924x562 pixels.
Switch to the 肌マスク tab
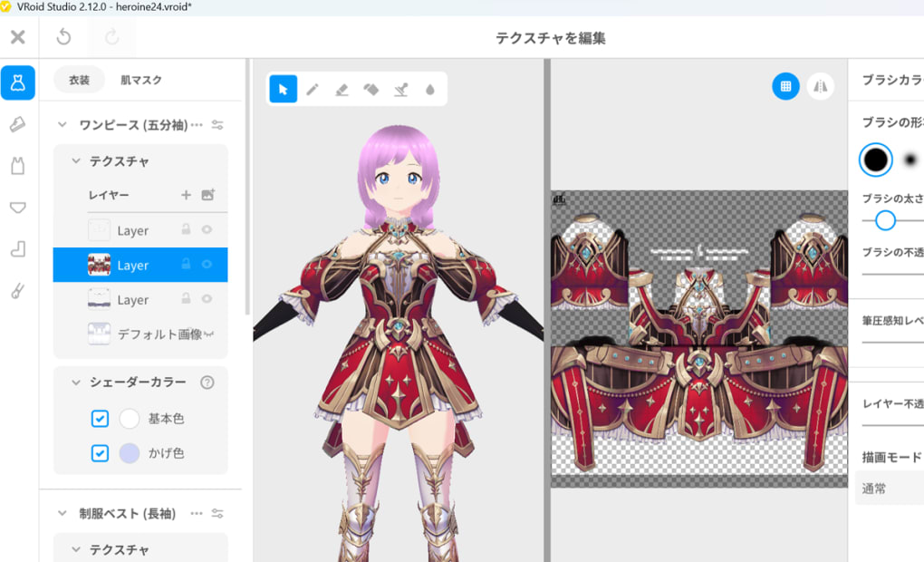coord(140,80)
